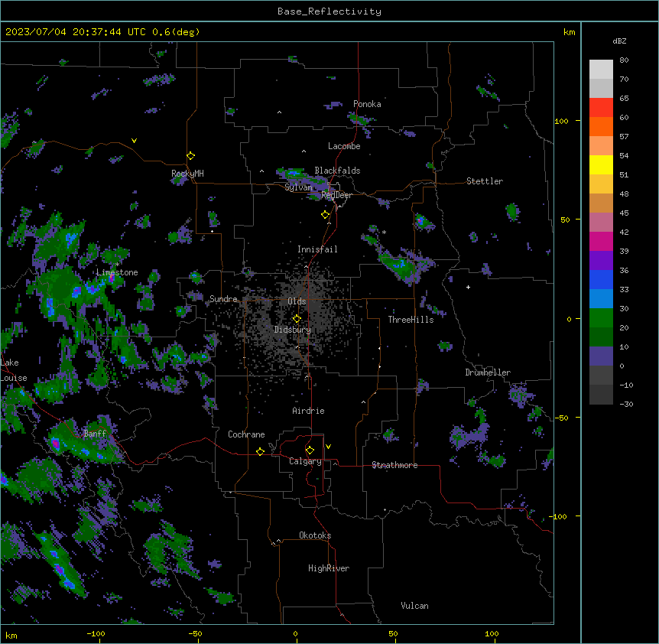
Task: Click the Ponoka label
Action: point(367,104)
